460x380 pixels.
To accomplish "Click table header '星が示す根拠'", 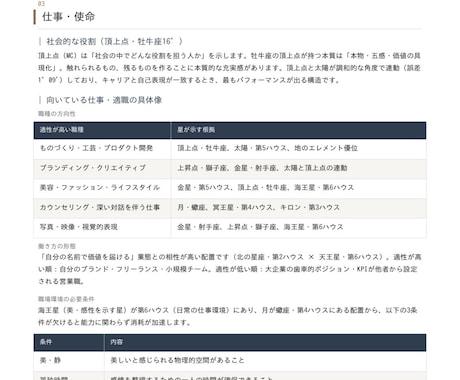I will point(298,130).
